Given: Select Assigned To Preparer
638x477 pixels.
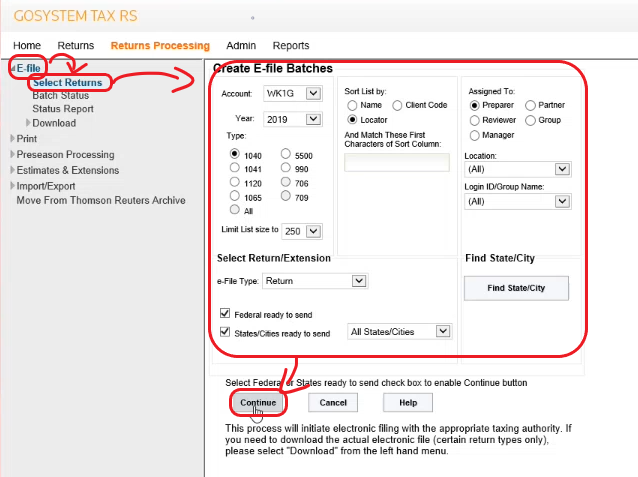Looking at the screenshot, I should pyautogui.click(x=474, y=105).
